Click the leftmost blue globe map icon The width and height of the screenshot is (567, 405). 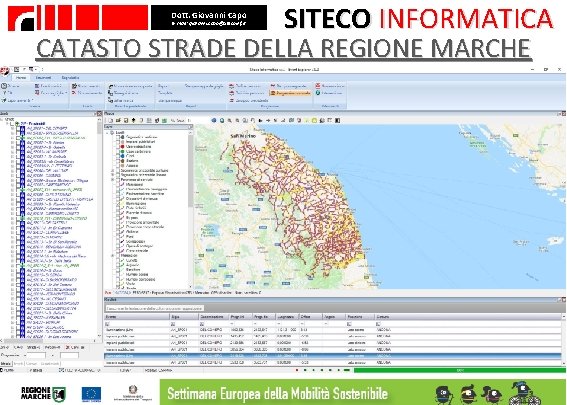click(214, 120)
